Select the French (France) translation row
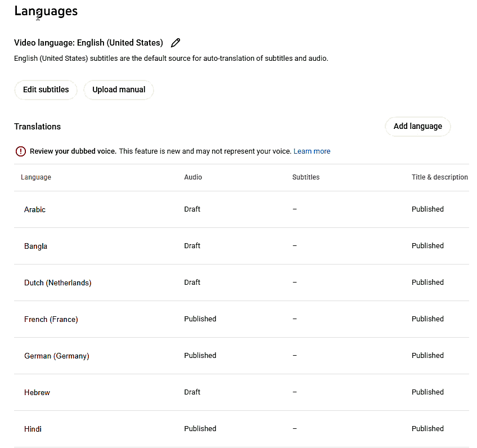 pos(51,319)
